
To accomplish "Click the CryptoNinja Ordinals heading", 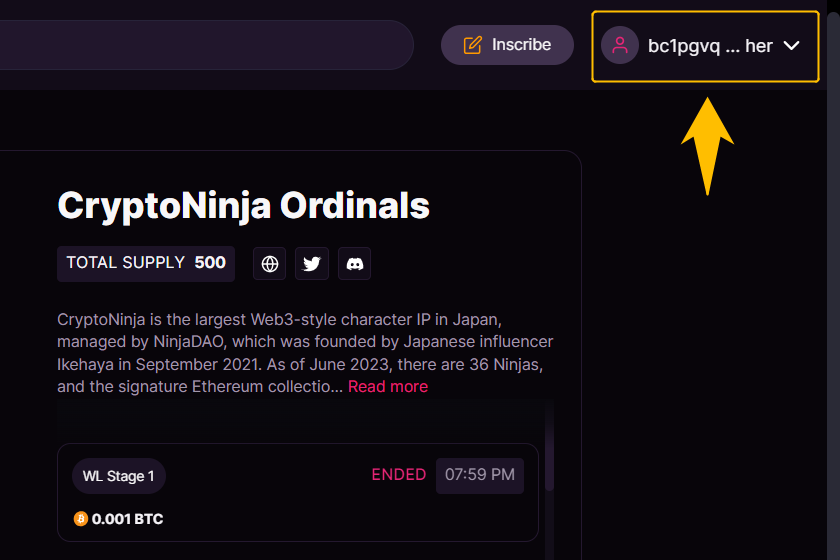I will click(x=243, y=206).
